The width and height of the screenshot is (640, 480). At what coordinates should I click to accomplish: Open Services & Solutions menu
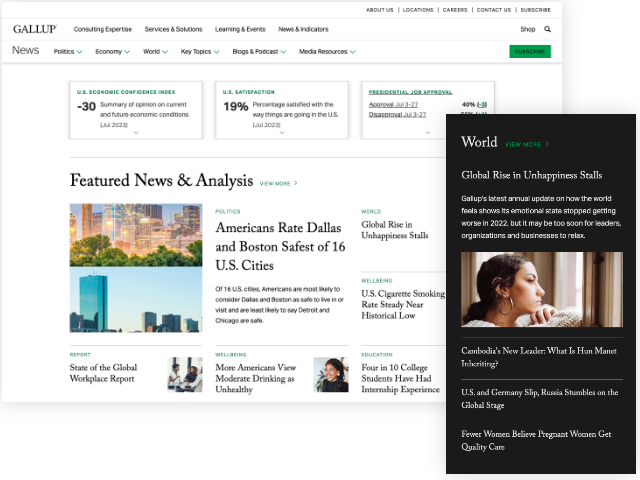(173, 29)
